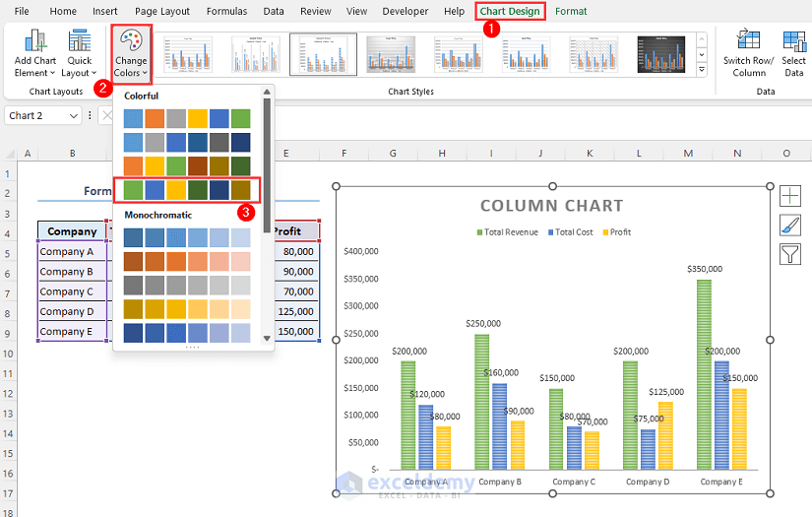Select the second Colorful row blue swatch
812x517 pixels.
coord(133,143)
